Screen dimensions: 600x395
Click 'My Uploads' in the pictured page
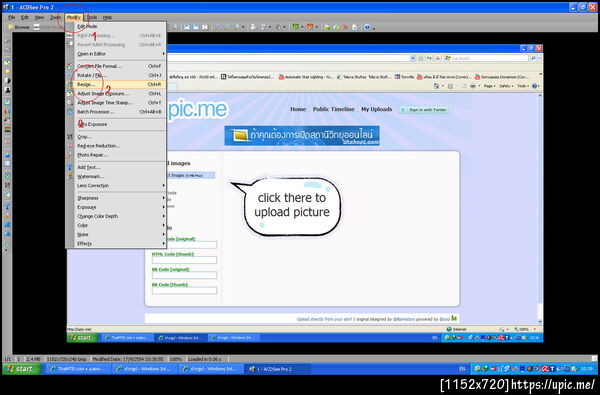[377, 109]
